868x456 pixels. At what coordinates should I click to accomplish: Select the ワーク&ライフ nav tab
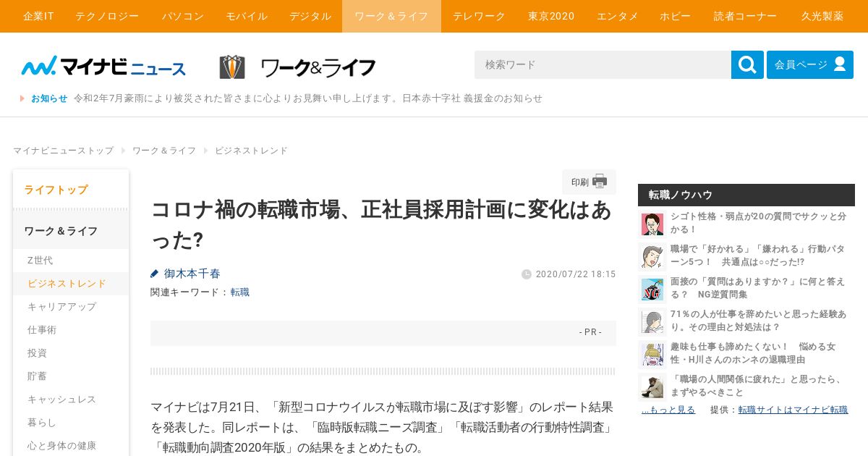click(x=391, y=16)
